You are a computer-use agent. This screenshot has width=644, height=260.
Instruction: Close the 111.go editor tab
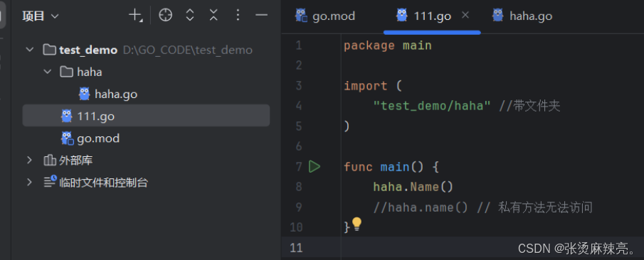tap(465, 15)
